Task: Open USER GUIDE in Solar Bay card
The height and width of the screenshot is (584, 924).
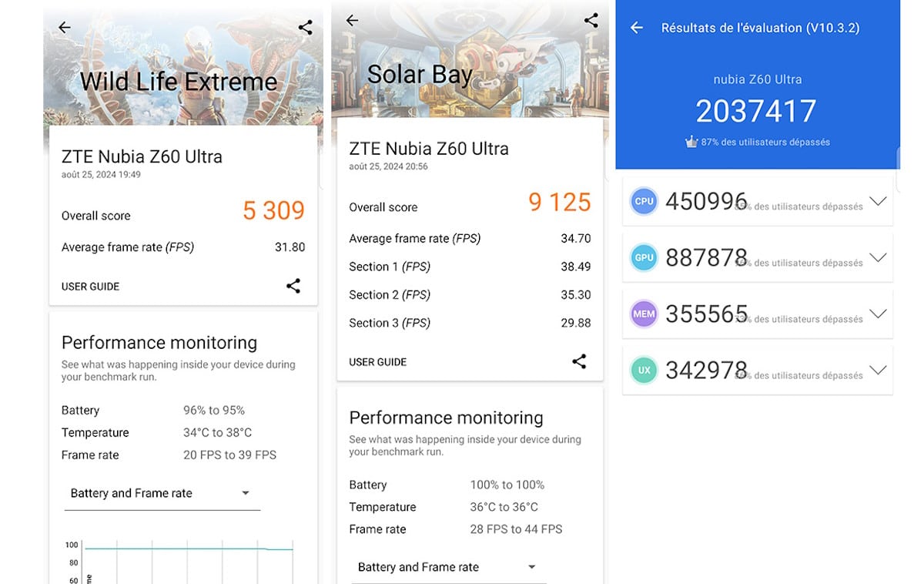Action: click(x=377, y=362)
